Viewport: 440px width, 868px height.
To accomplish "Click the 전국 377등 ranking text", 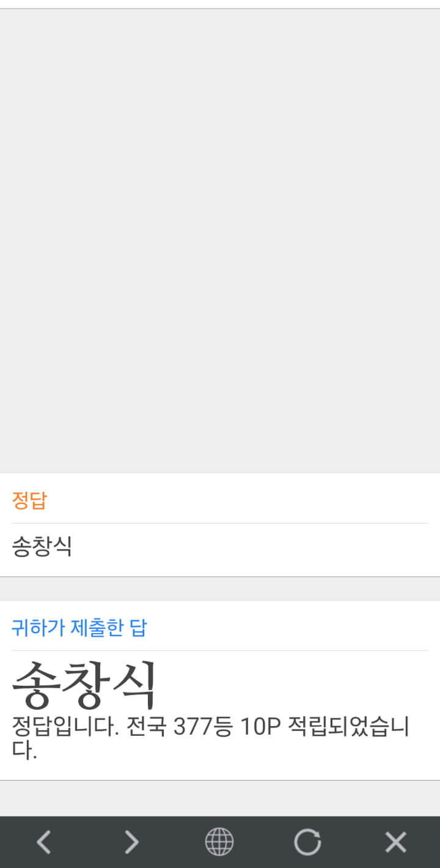I will tap(178, 727).
